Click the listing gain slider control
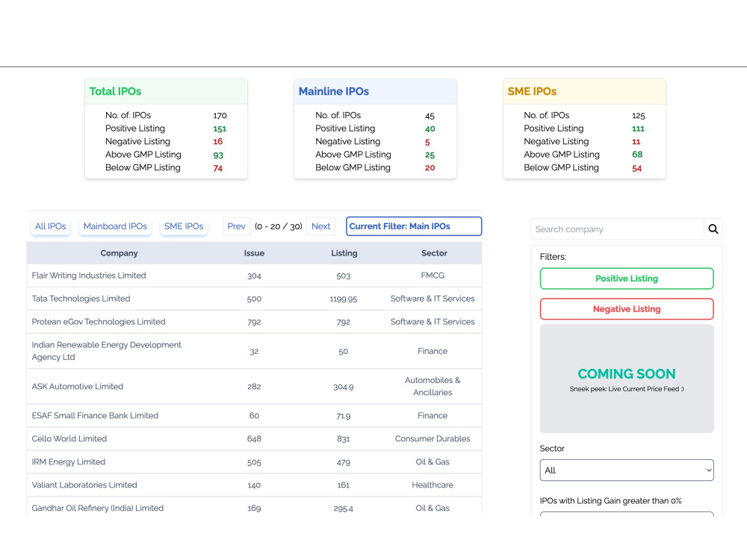 coord(627,514)
